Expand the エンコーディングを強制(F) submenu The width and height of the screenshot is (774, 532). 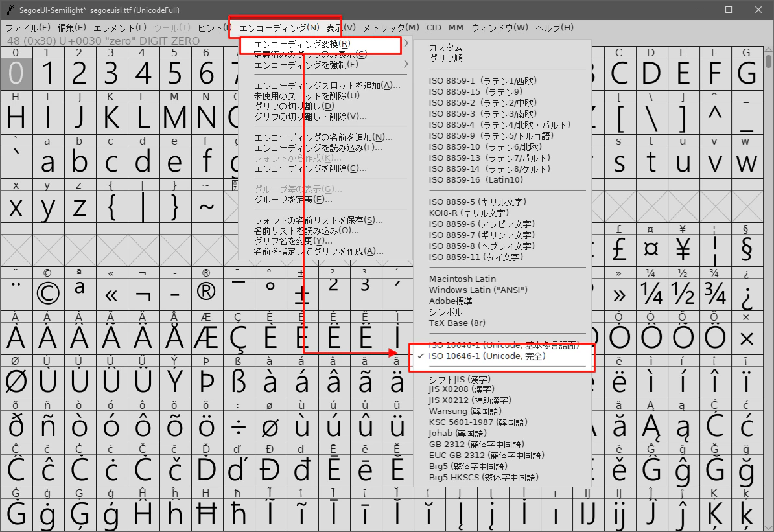(x=326, y=65)
